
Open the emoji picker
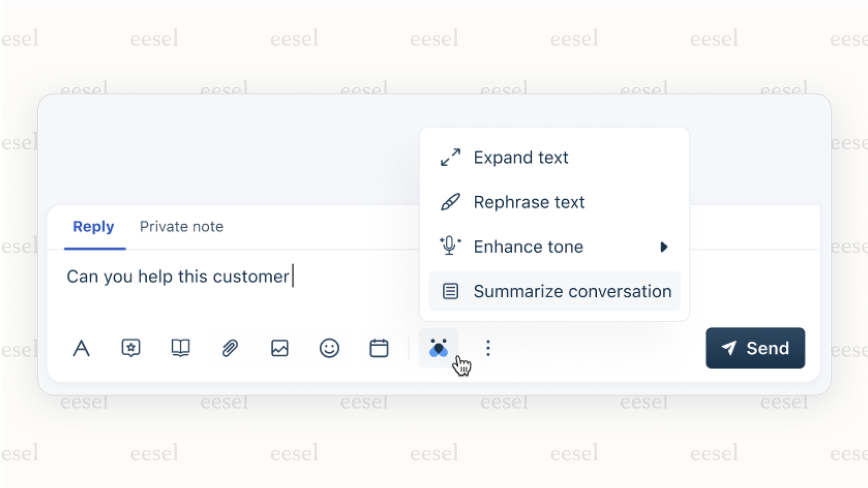(x=329, y=348)
